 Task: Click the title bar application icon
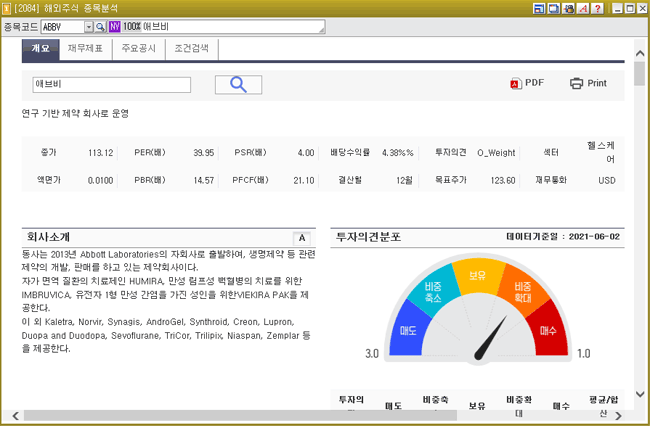(6, 8)
